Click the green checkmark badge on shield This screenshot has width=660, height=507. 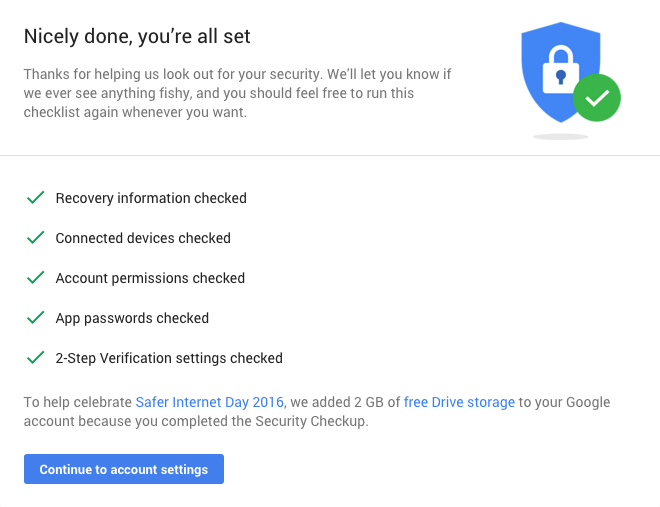pos(597,99)
